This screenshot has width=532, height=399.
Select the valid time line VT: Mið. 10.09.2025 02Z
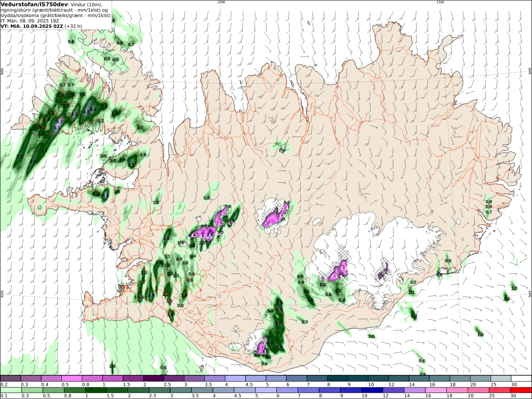coord(32,26)
